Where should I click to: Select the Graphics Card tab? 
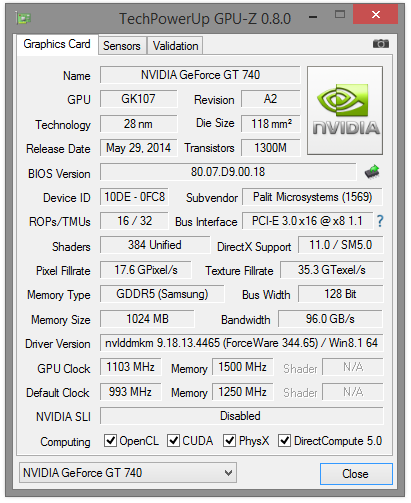[57, 44]
